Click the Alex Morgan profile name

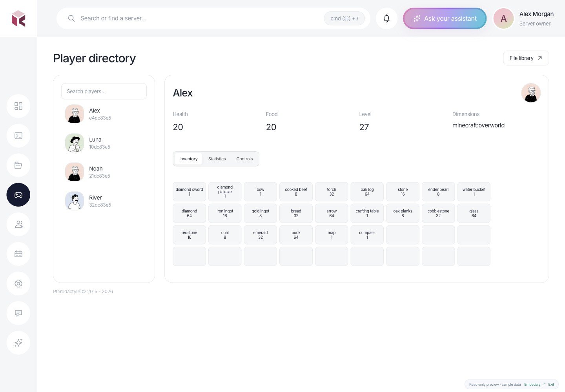click(536, 14)
